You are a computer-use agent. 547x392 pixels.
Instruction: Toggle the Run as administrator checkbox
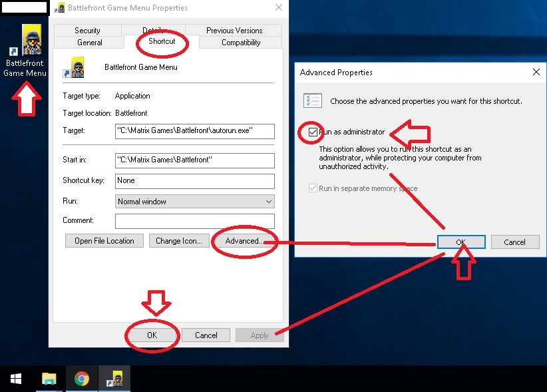click(x=313, y=132)
